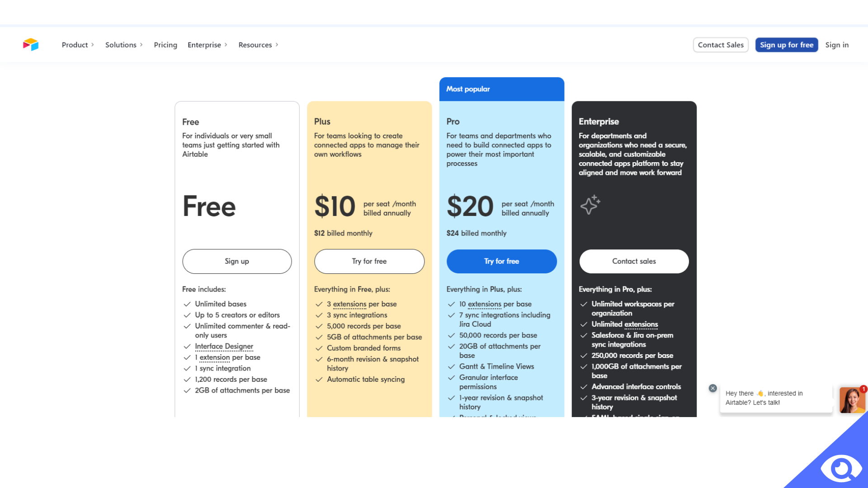Toggle Try for free on Plus plan

click(x=369, y=260)
